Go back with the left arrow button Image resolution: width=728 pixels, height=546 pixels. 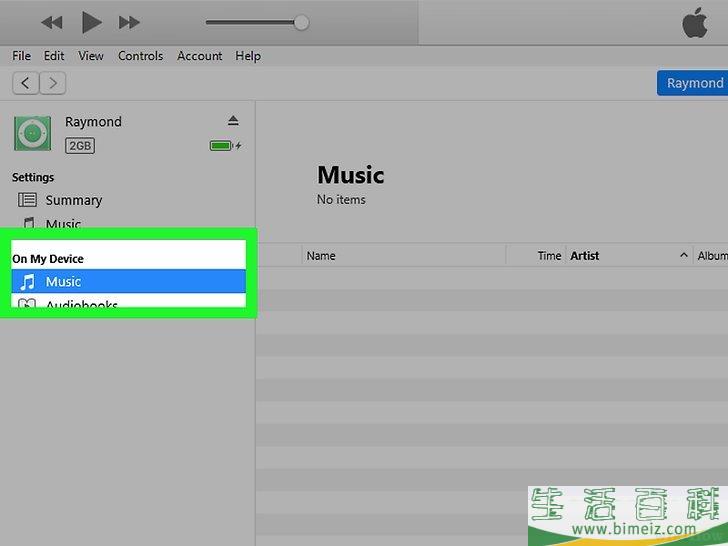coord(25,83)
